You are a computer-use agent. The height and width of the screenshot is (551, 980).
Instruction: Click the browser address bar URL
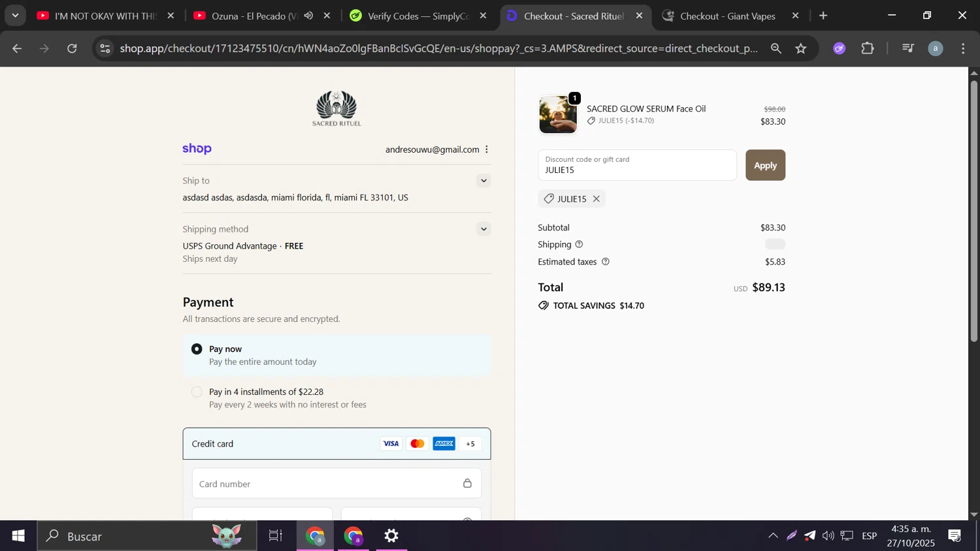click(x=438, y=48)
